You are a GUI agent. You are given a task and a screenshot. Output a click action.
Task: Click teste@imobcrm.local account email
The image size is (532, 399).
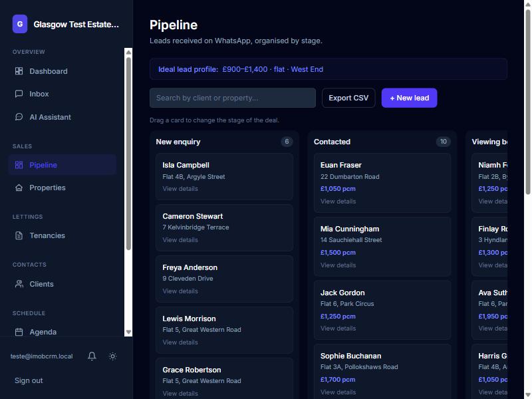click(x=41, y=356)
